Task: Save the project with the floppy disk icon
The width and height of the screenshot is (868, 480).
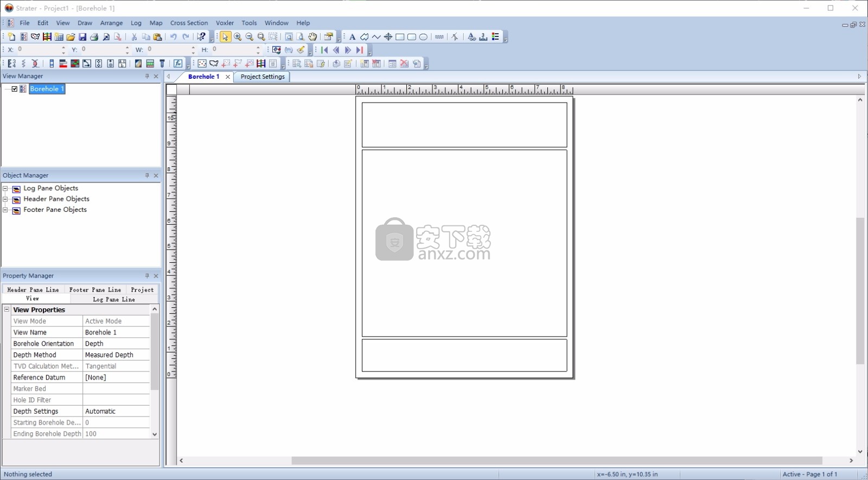Action: point(82,37)
